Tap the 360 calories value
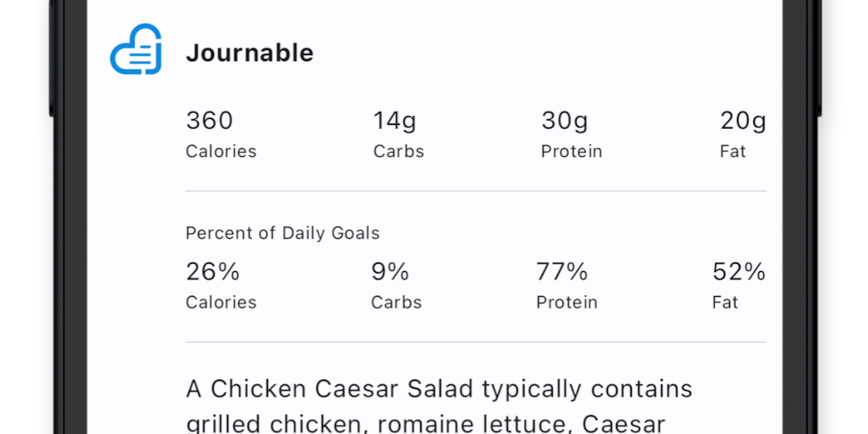The height and width of the screenshot is (434, 868). pyautogui.click(x=209, y=121)
